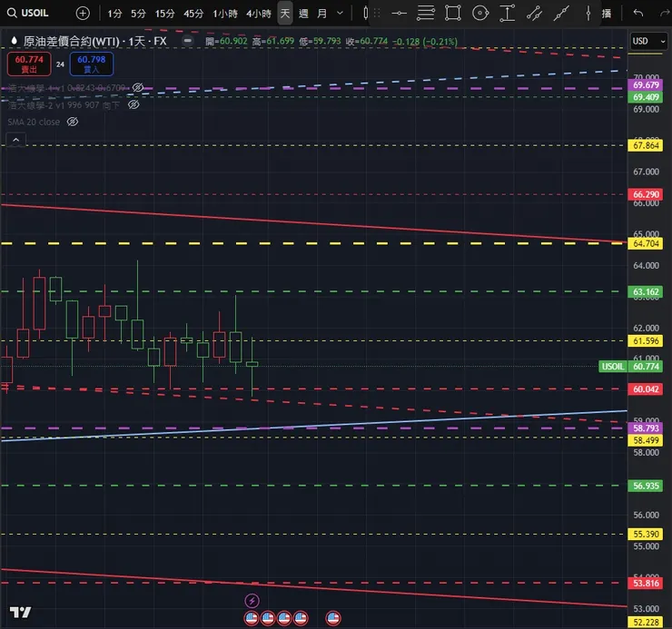Click the open value 60.902
Viewport: 672px width, 629px height.
click(x=233, y=41)
